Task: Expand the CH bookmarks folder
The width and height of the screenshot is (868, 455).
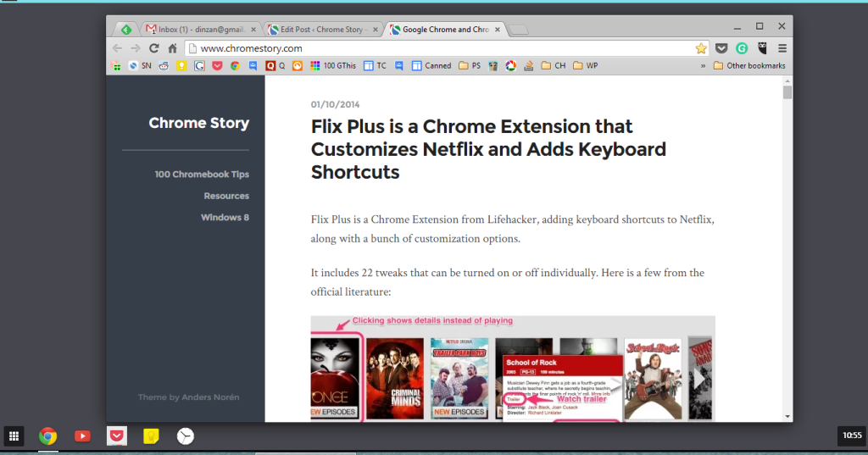Action: (x=553, y=65)
